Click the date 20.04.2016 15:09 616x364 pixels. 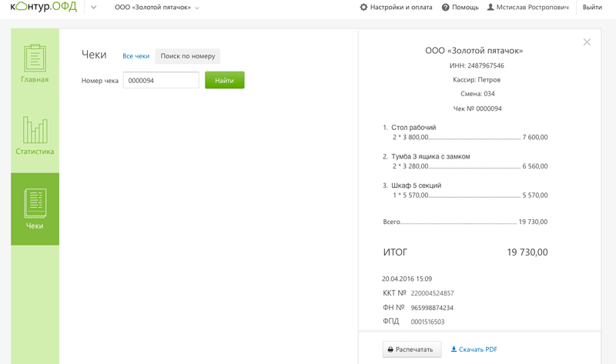pyautogui.click(x=407, y=279)
